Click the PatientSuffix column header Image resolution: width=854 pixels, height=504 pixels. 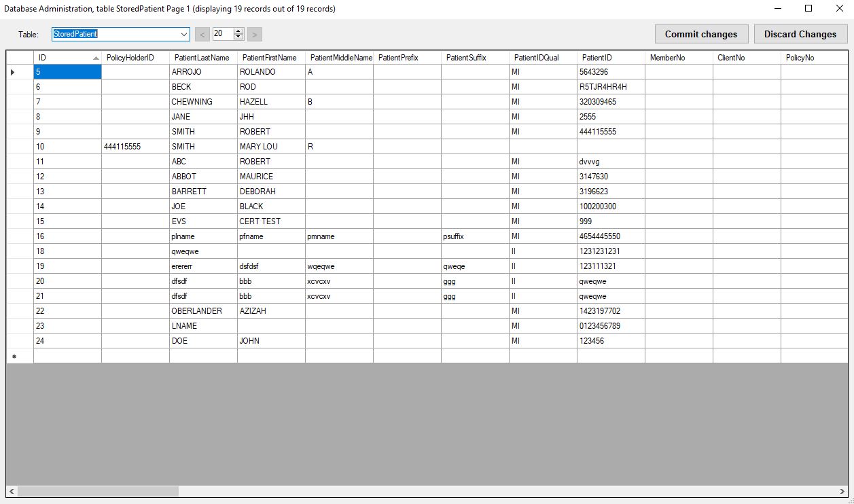[475, 58]
